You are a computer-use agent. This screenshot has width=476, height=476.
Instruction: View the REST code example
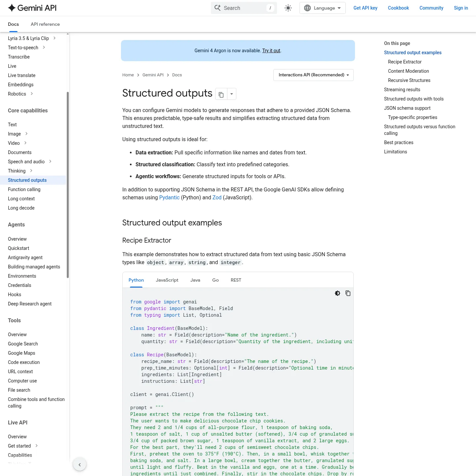(236, 280)
